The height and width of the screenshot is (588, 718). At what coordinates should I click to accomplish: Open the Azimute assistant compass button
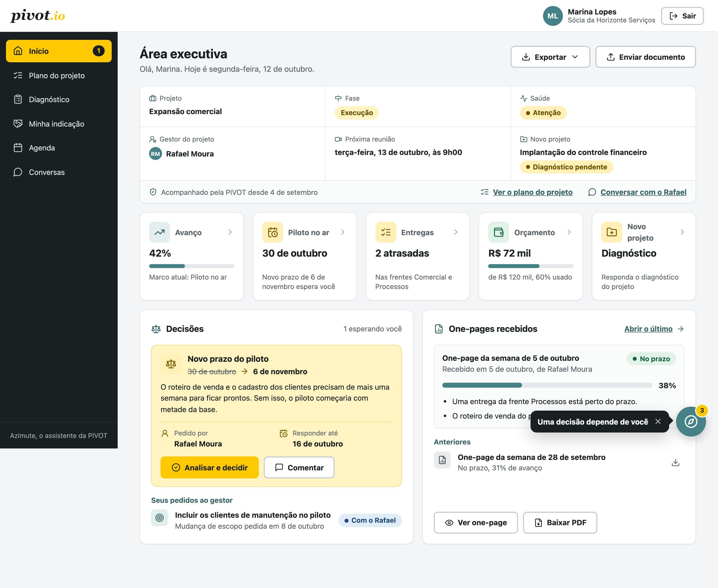(x=691, y=421)
